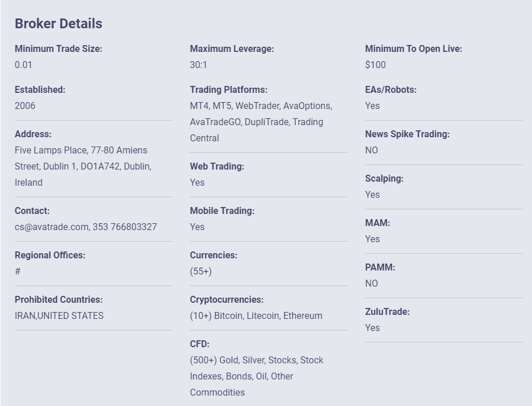Click the EAs/Robots label
This screenshot has height=406, width=532.
(x=391, y=89)
